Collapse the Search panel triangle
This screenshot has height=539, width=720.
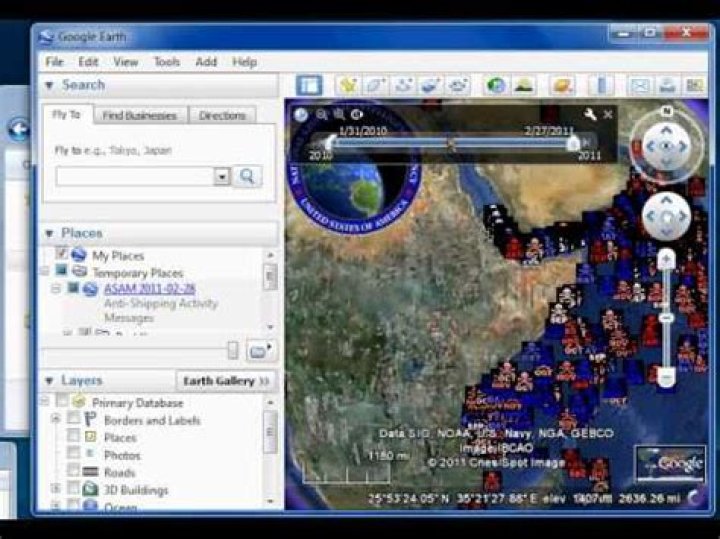click(50, 85)
